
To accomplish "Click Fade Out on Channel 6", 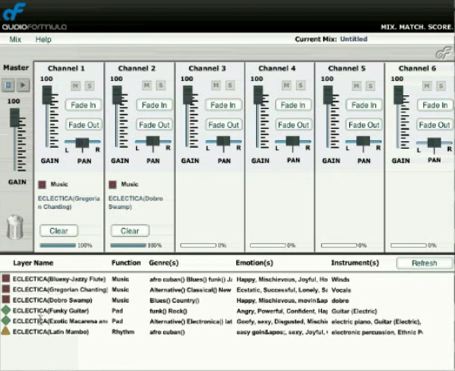I will 434,125.
